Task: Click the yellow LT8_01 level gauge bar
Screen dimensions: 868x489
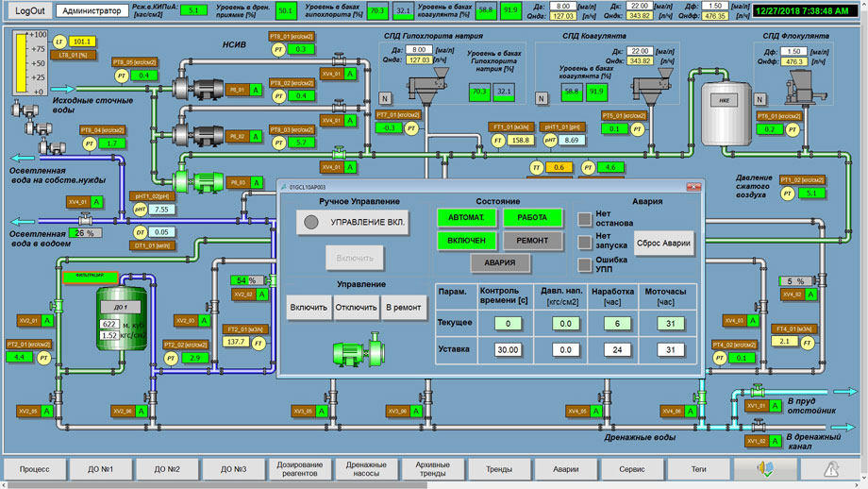Action: click(x=20, y=63)
